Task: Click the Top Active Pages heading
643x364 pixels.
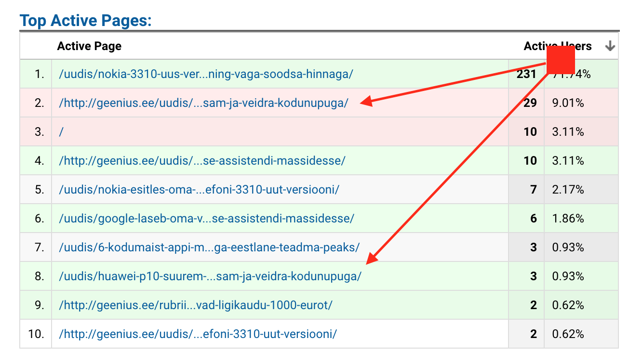Action: (85, 20)
